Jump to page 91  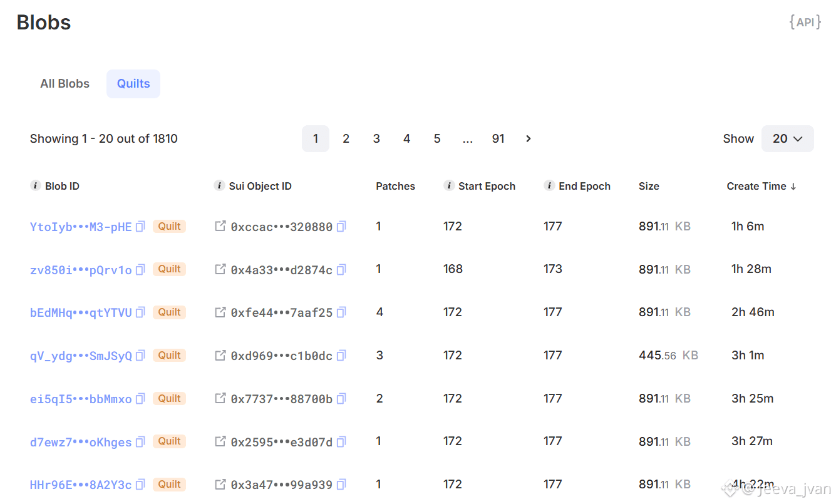tap(498, 139)
